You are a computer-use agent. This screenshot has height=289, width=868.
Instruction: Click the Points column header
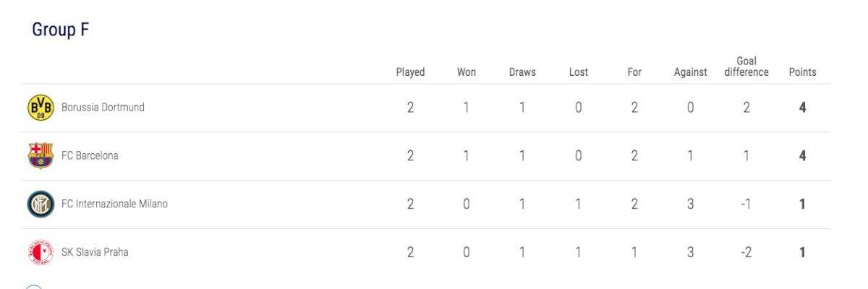(x=802, y=72)
